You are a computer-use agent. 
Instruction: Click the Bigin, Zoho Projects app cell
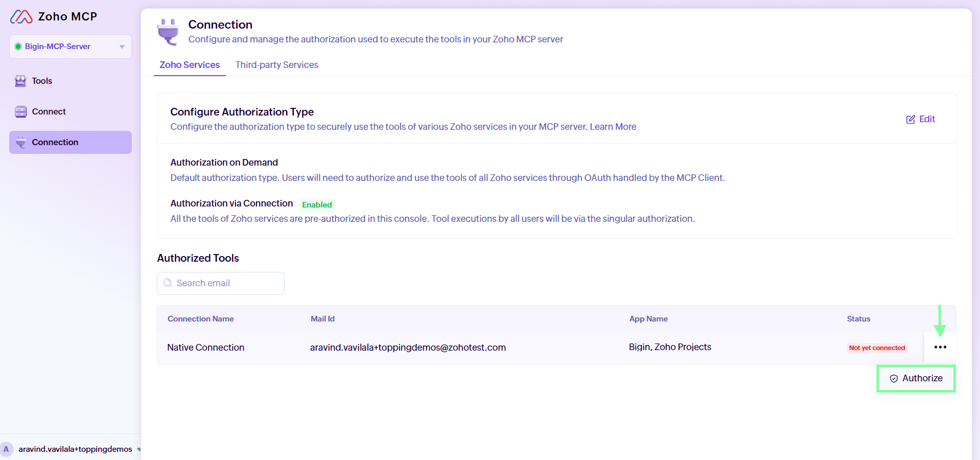670,348
